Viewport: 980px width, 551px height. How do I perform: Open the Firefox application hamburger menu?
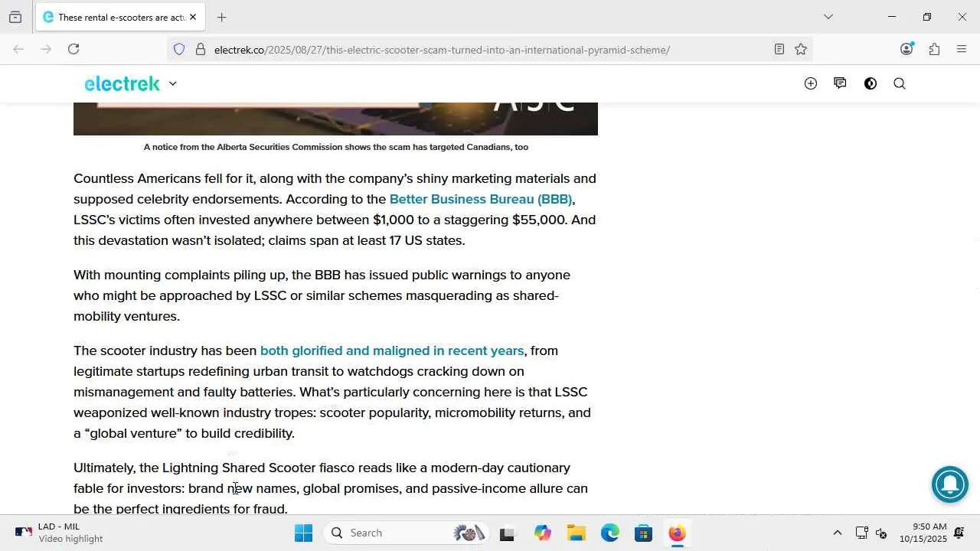tap(962, 49)
